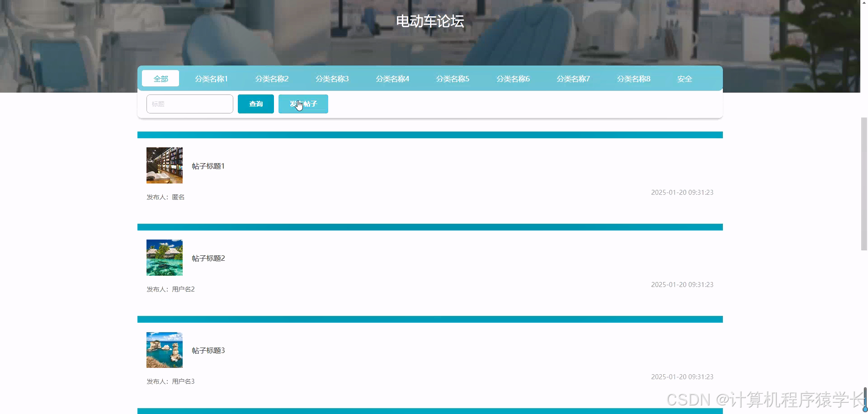Open the lagoon thumbnail of 帖子标题2
The height and width of the screenshot is (414, 868).
165,258
